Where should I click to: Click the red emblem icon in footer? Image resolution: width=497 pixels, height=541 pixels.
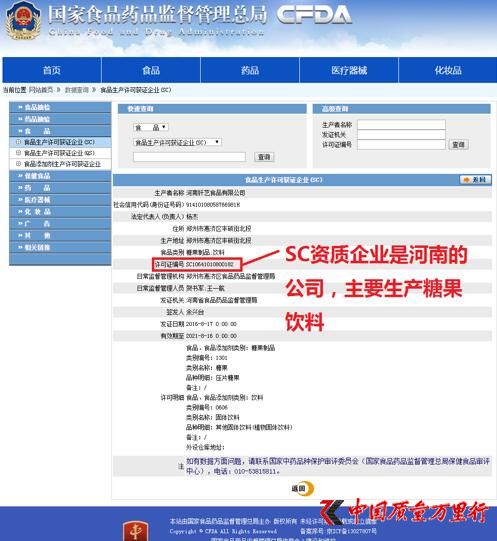[136, 531]
